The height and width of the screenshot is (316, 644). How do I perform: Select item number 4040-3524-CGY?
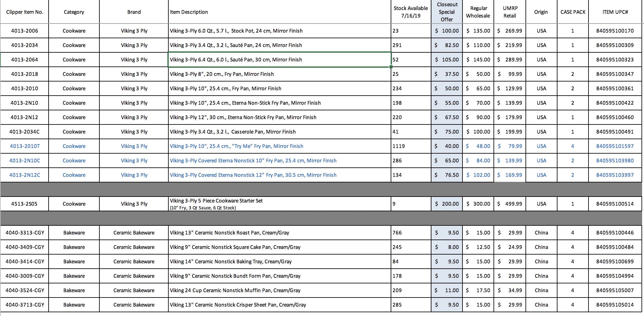pyautogui.click(x=25, y=290)
